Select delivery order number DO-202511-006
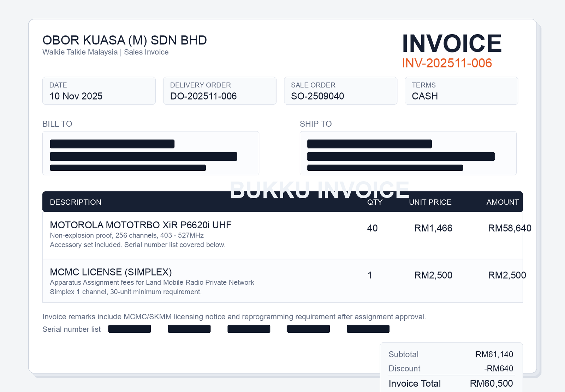Image resolution: width=565 pixels, height=392 pixels. click(x=203, y=96)
